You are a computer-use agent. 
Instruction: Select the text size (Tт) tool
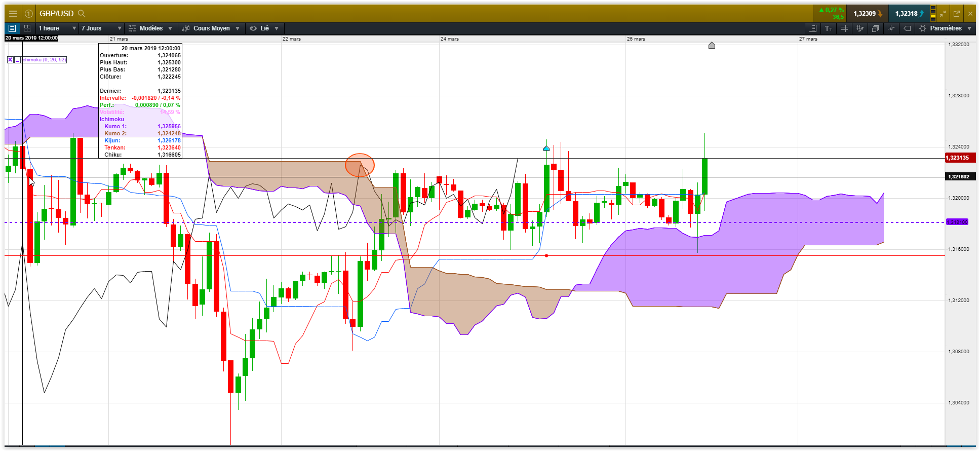click(x=829, y=28)
